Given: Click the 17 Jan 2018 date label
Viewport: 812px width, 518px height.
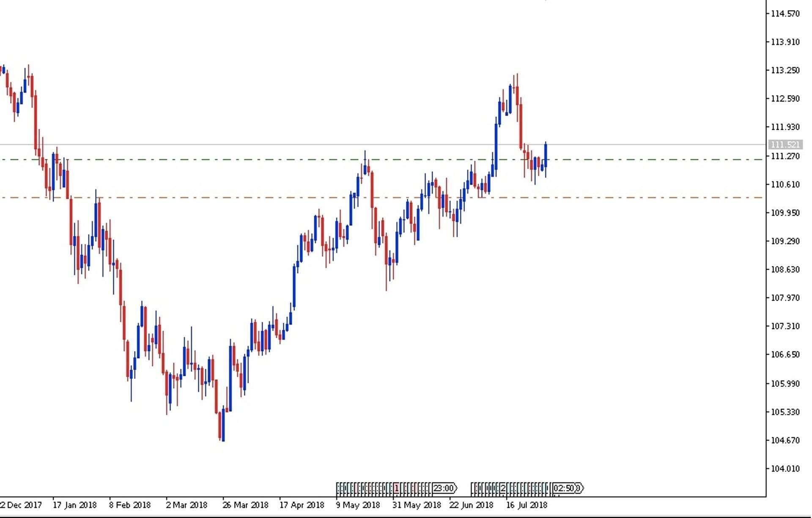Looking at the screenshot, I should point(74,505).
